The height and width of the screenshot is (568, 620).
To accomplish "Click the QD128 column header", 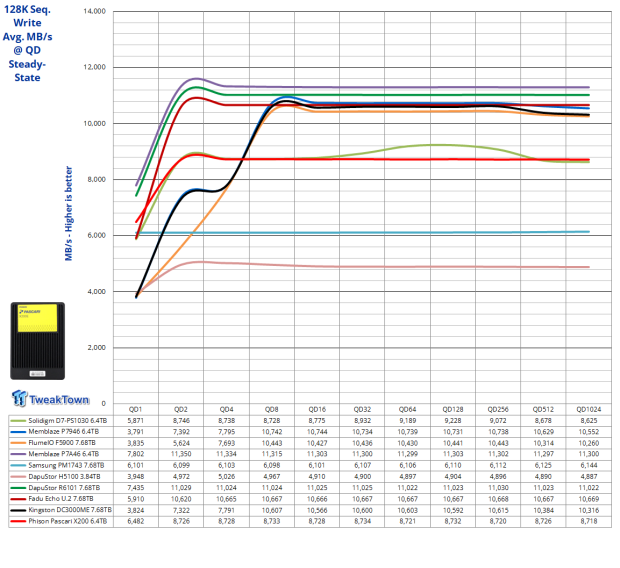I will tap(453, 409).
